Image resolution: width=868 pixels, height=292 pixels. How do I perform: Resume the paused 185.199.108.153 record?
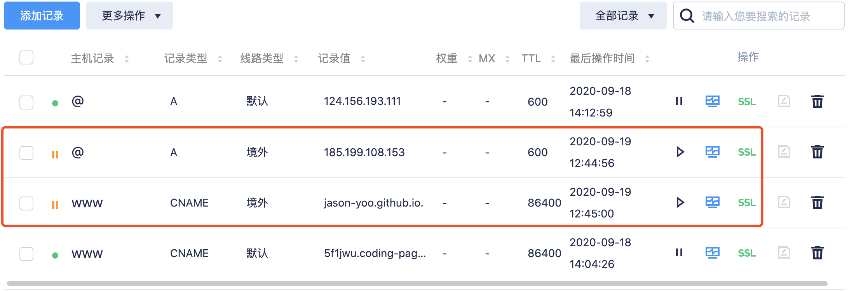coord(680,152)
